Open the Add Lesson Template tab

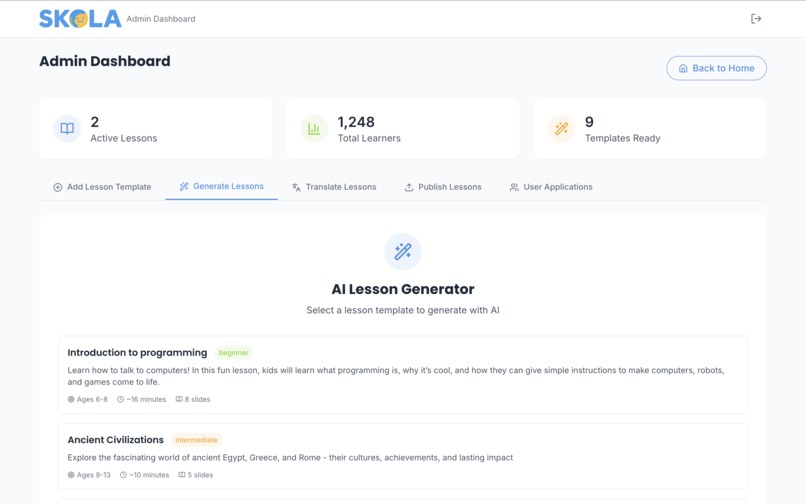click(102, 187)
